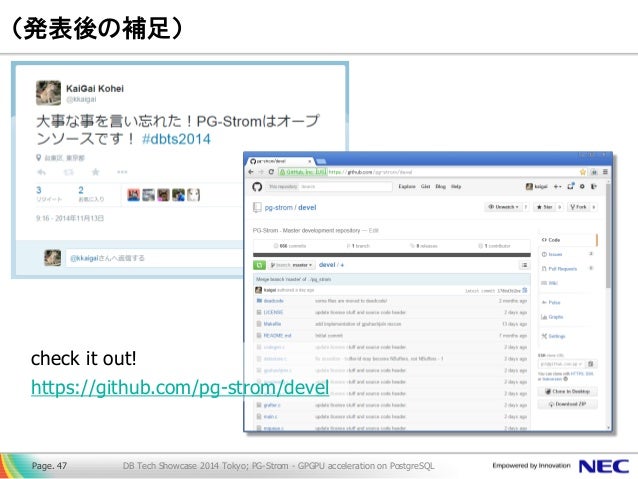Open the 1 contributor link

(x=494, y=246)
